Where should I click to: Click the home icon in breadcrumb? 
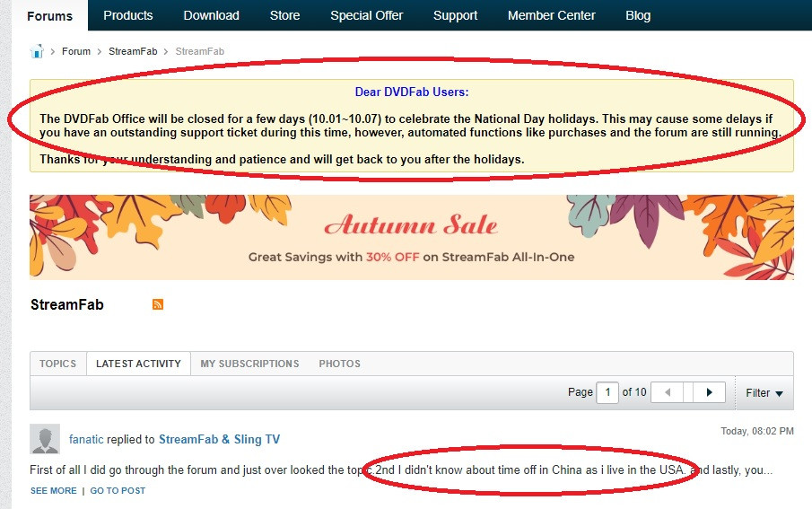click(37, 51)
